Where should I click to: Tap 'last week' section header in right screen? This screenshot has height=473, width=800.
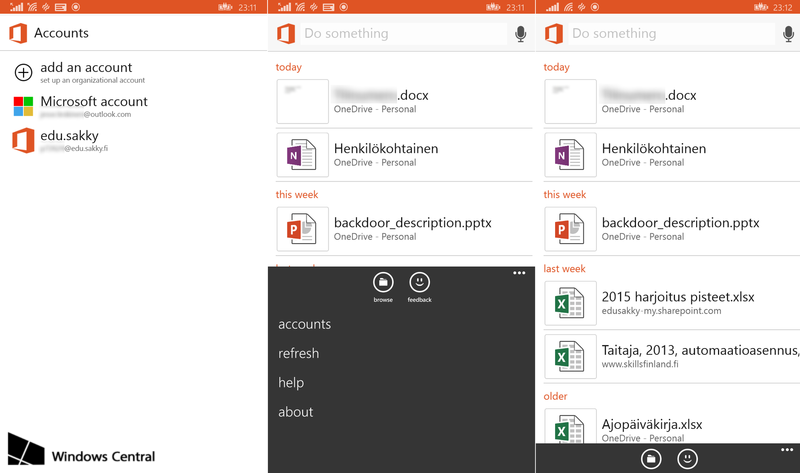(x=564, y=269)
